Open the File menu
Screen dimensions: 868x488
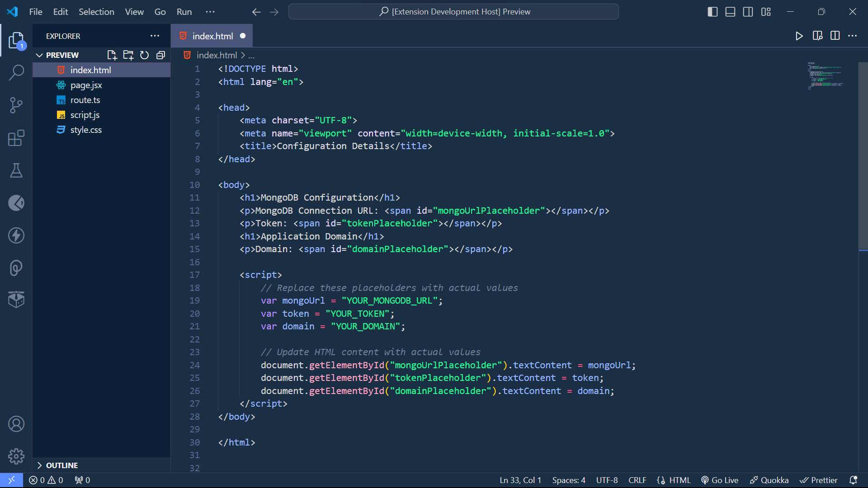click(x=36, y=12)
